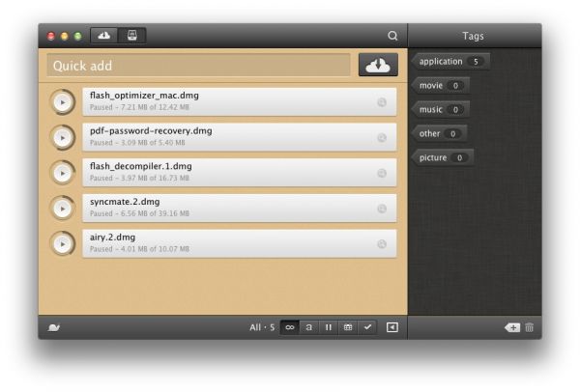Select the active downloads filter
The image size is (580, 392).
point(309,327)
